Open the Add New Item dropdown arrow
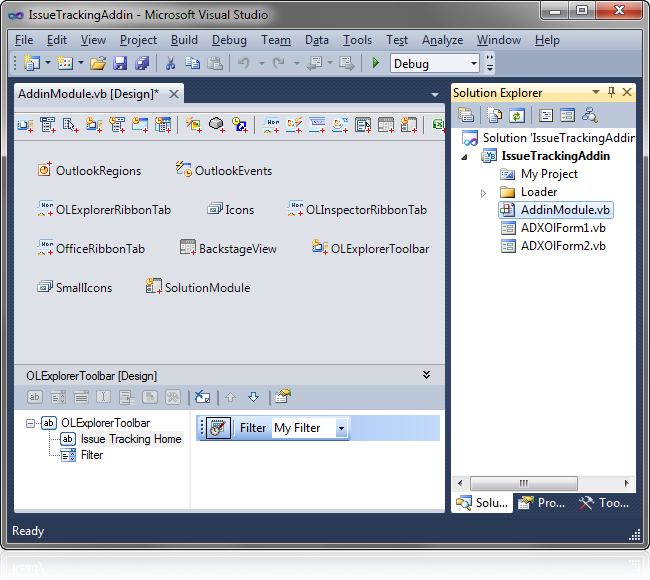 (x=81, y=63)
